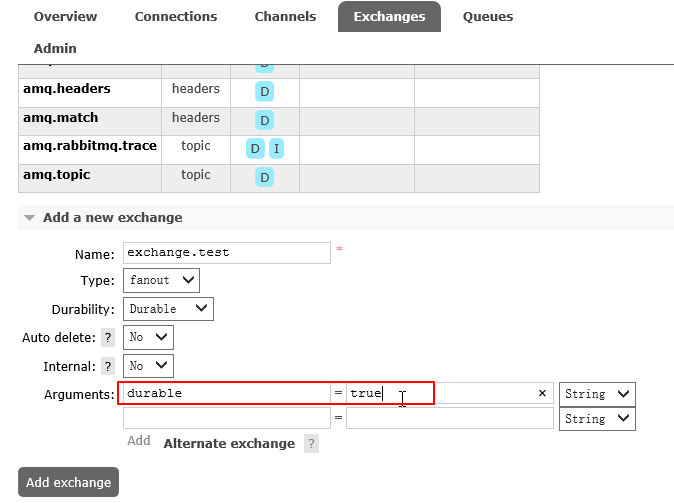Open the Auto delete dropdown

pyautogui.click(x=148, y=338)
